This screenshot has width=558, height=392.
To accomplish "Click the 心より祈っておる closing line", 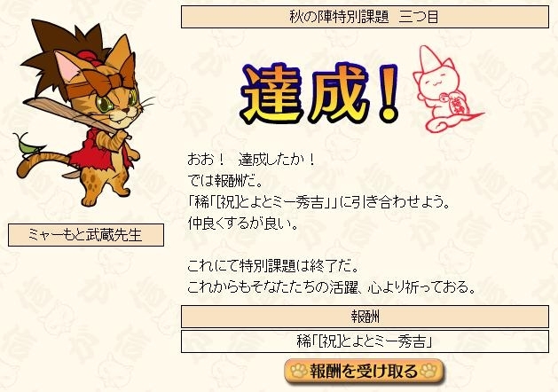I will point(332,287).
